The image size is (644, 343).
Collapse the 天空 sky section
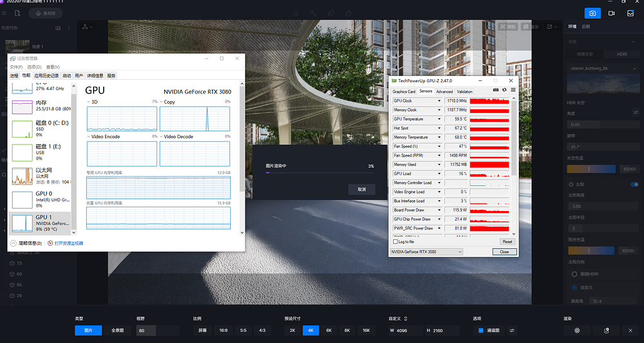pyautogui.click(x=634, y=42)
